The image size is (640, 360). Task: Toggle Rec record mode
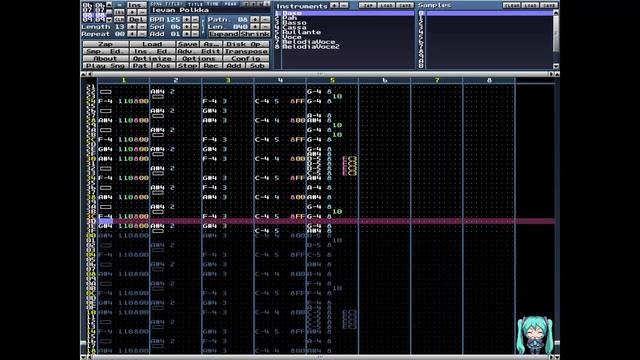tap(211, 66)
